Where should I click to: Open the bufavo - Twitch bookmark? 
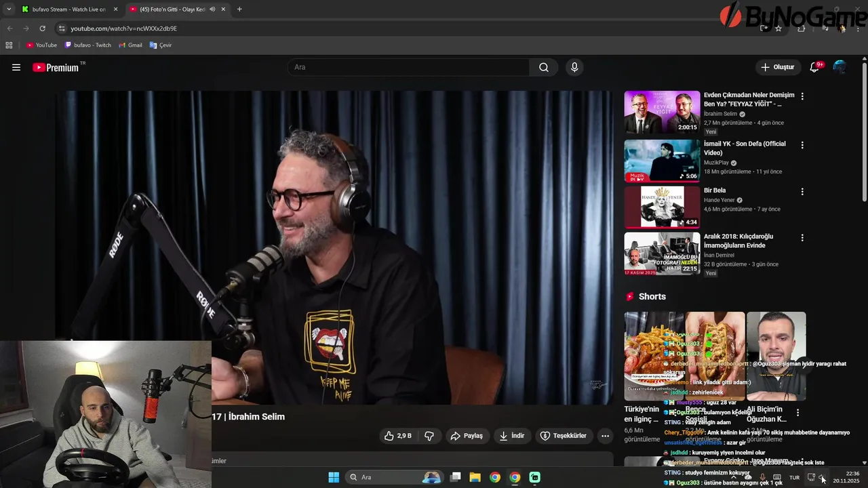tap(88, 45)
